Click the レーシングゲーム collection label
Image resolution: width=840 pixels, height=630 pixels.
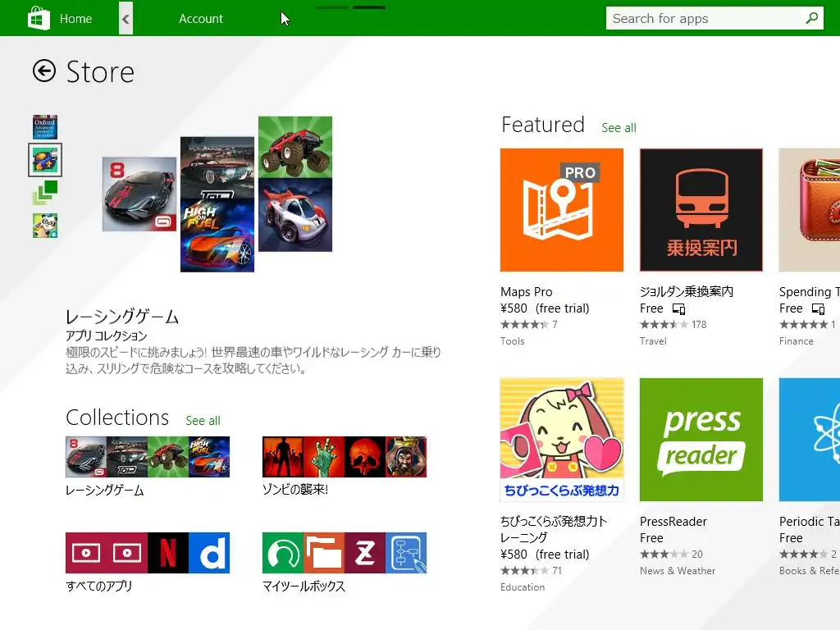coord(104,491)
